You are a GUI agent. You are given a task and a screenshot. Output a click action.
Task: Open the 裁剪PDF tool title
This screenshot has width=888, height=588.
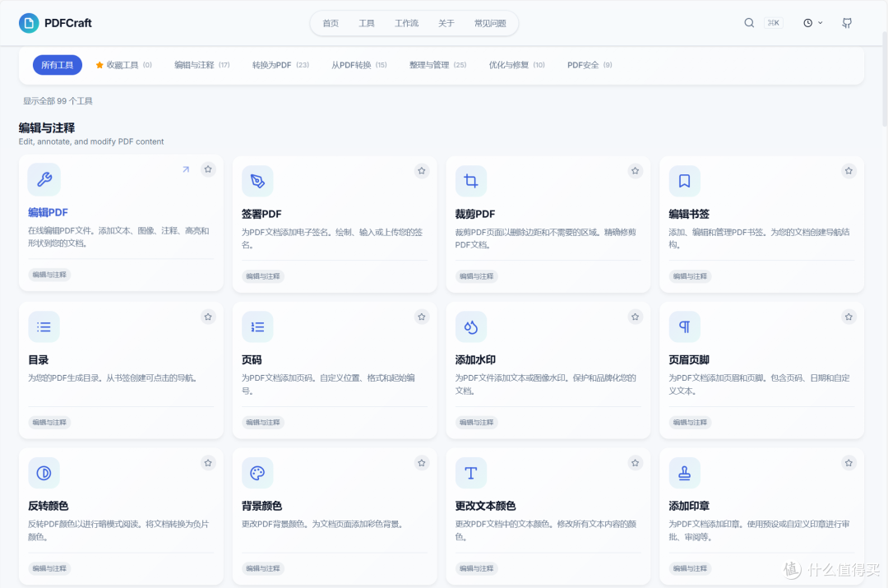click(475, 214)
